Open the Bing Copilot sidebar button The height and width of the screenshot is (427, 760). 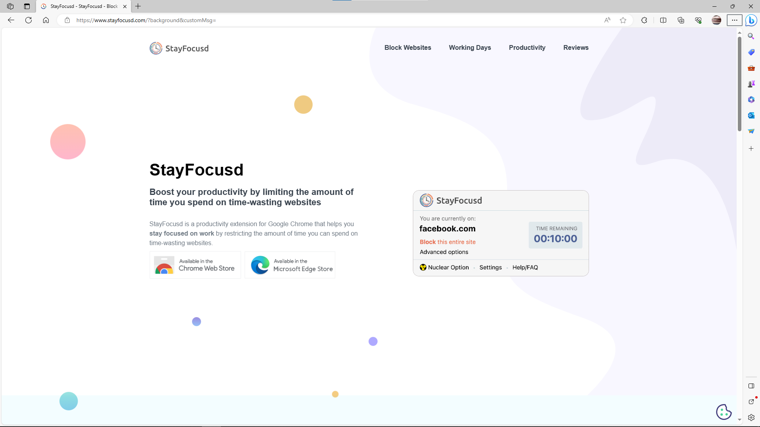coord(751,20)
